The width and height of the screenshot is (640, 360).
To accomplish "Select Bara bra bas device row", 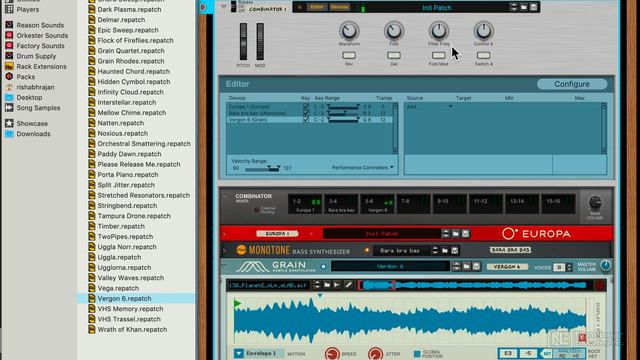I will point(309,113).
